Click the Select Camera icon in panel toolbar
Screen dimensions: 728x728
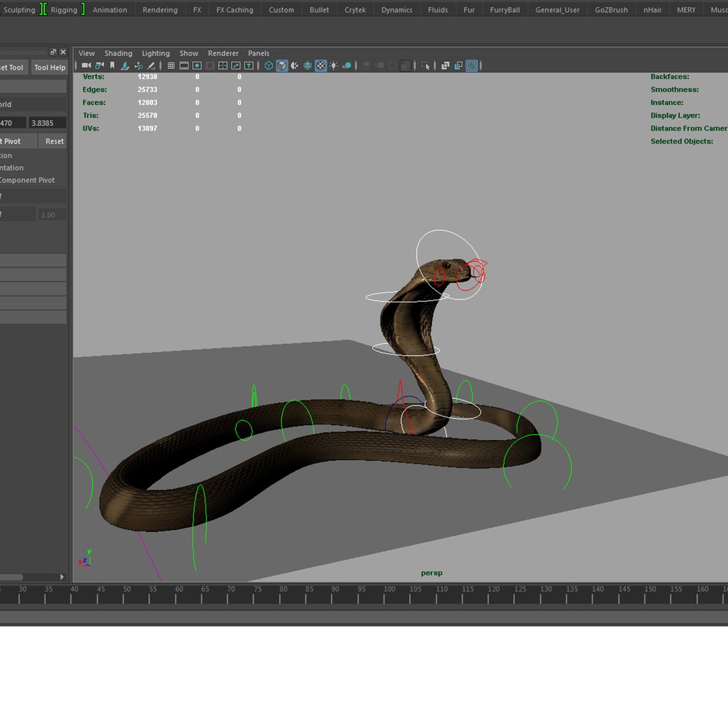(x=86, y=65)
